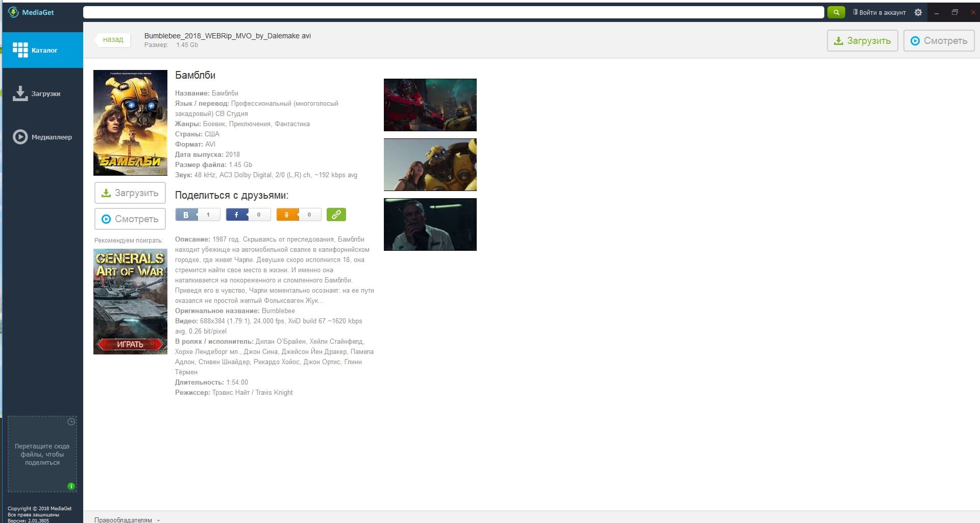980x523 pixels.
Task: Click Смотреть button under the poster
Action: [130, 219]
